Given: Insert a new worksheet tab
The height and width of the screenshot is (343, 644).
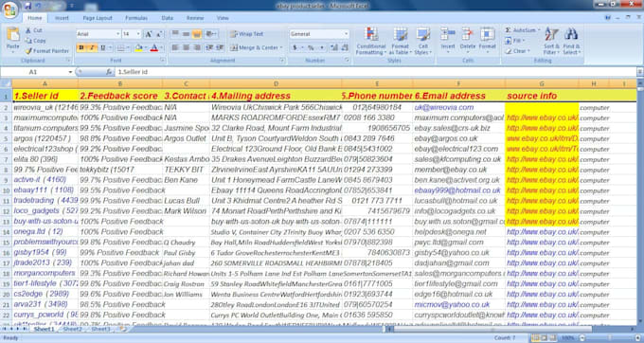Looking at the screenshot, I should [x=122, y=329].
